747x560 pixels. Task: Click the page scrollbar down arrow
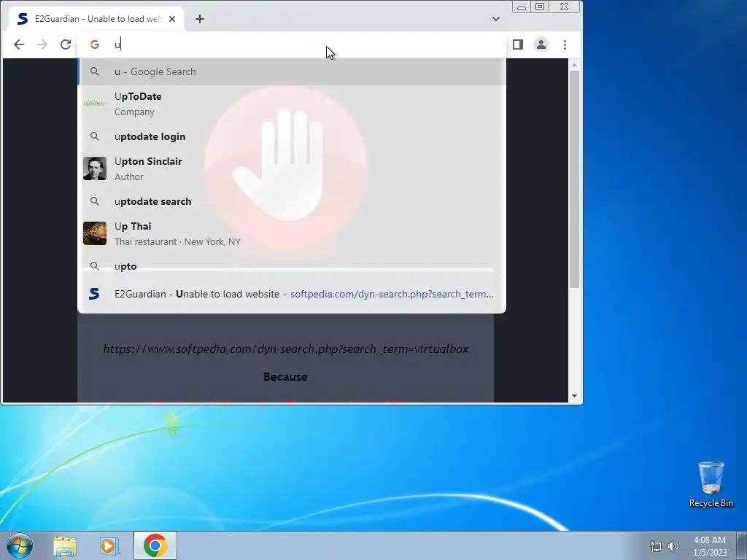click(x=574, y=396)
